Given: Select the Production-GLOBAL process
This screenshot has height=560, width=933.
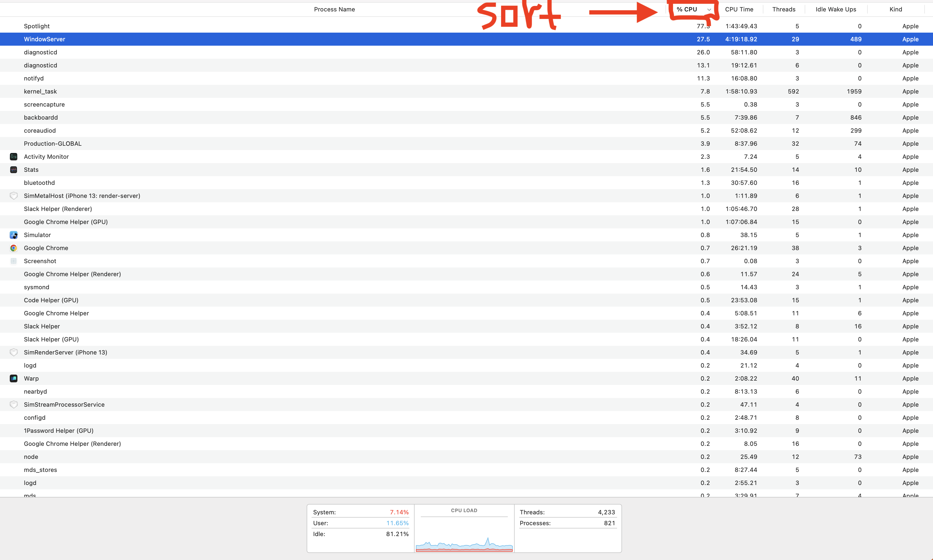Looking at the screenshot, I should pos(466,144).
